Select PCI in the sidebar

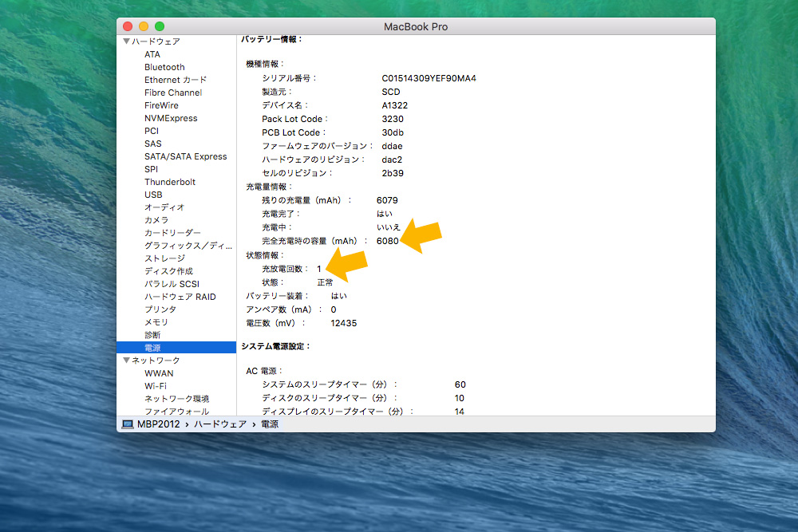(152, 131)
